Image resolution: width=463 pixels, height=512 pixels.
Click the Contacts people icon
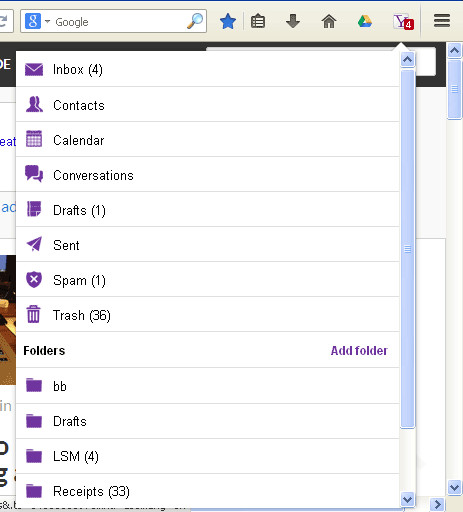34,104
